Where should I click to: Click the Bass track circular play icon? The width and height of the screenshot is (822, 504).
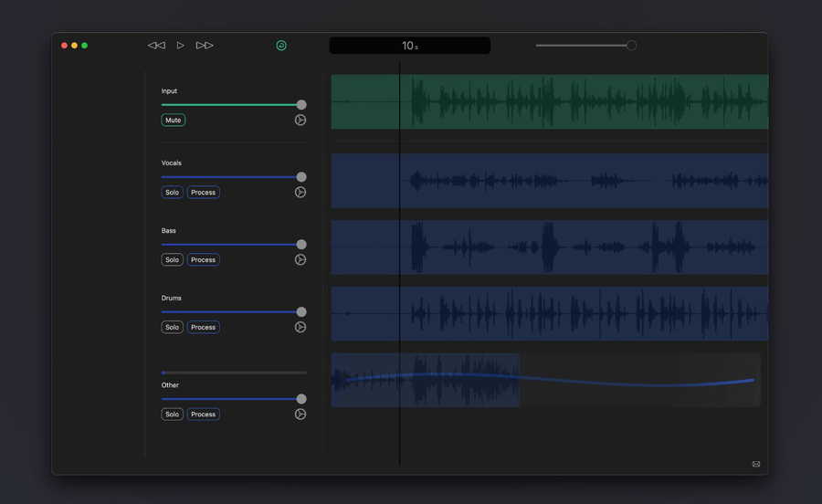(300, 260)
